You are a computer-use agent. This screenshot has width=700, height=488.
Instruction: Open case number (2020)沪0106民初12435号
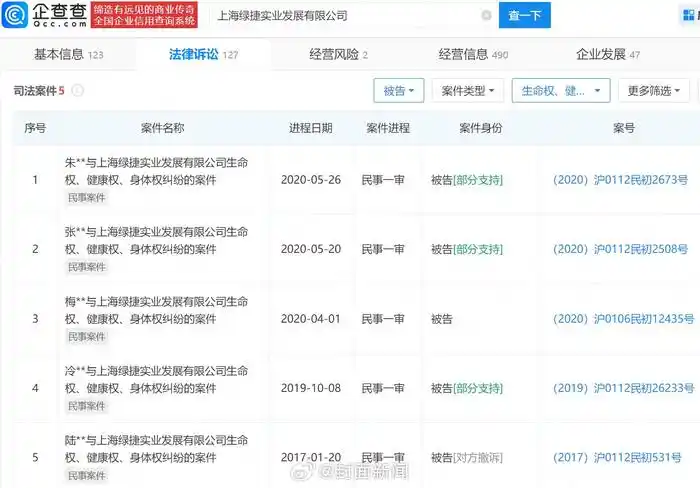tap(620, 319)
